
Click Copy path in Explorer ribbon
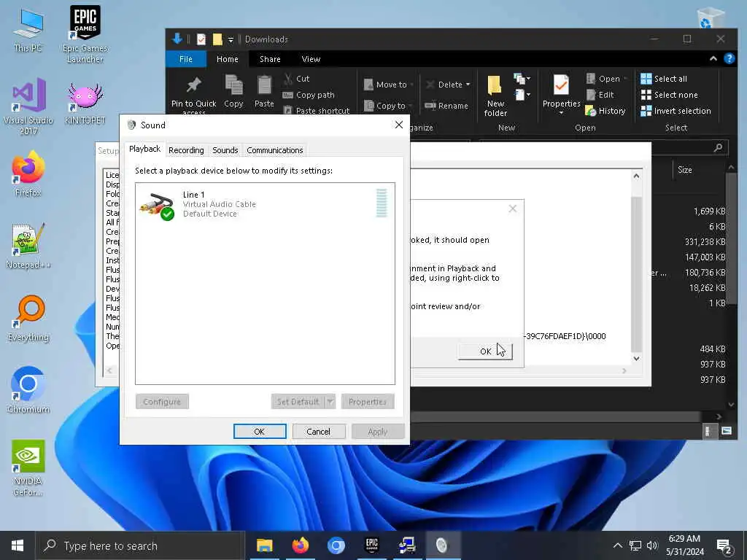coord(309,95)
